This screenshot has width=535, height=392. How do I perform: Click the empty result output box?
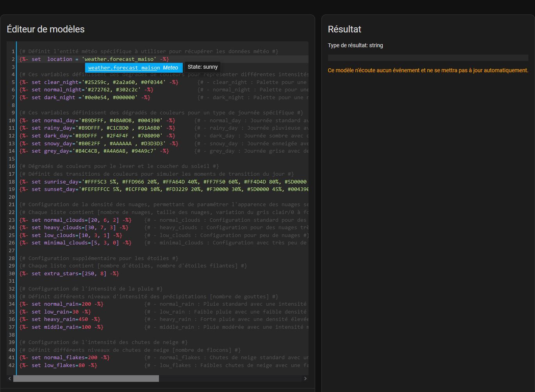click(428, 58)
